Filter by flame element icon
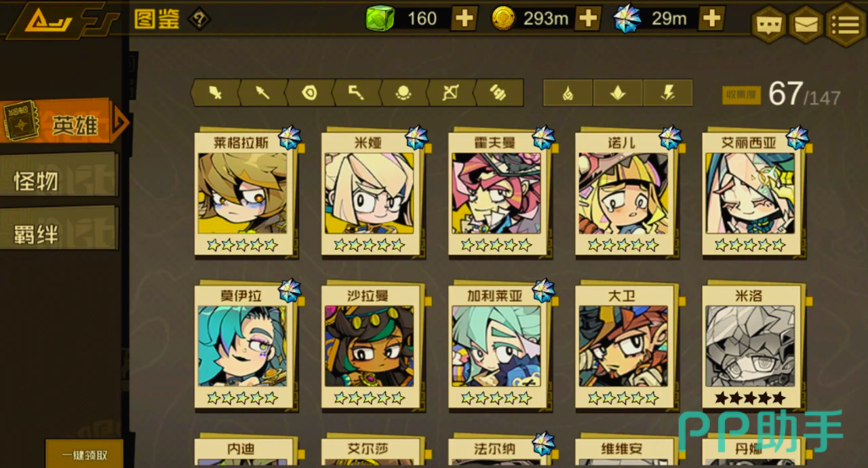This screenshot has width=868, height=468. pos(568,93)
